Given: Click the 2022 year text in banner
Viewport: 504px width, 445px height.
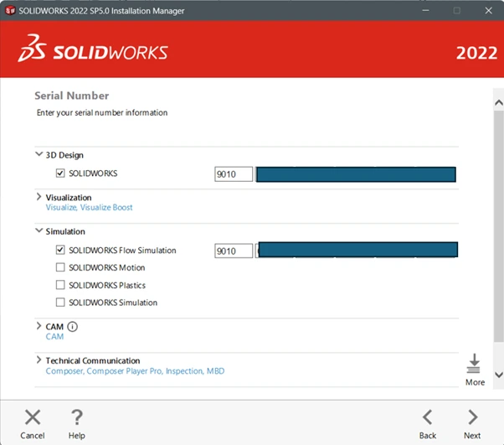Looking at the screenshot, I should coord(476,53).
